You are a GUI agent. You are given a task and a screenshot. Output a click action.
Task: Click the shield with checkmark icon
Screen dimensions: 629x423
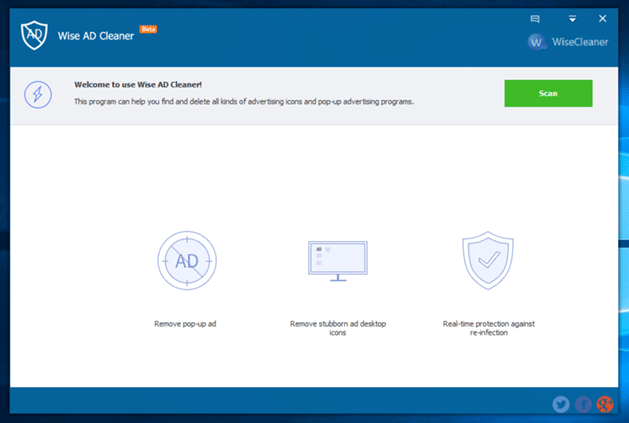[x=488, y=260]
